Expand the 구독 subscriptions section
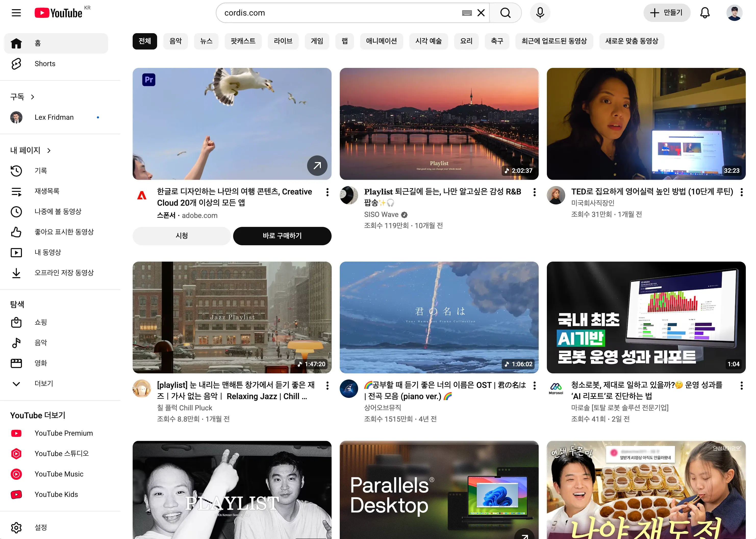 click(x=22, y=97)
